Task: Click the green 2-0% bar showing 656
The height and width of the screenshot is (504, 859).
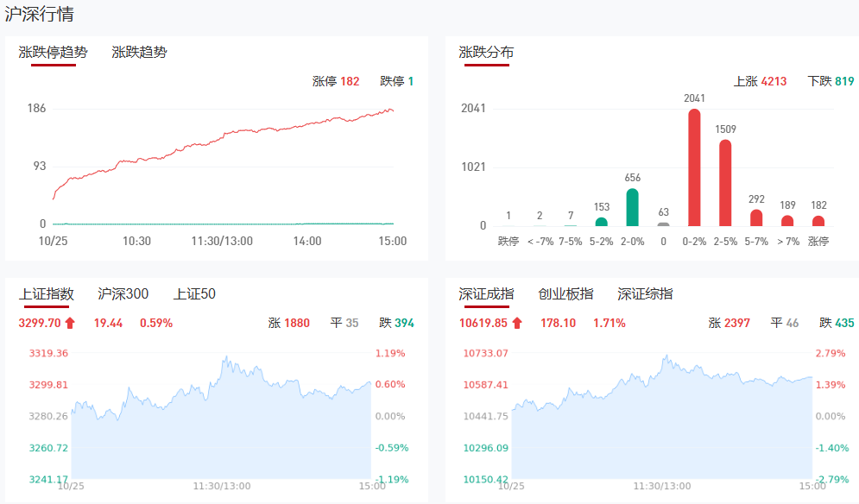Action: [x=633, y=207]
